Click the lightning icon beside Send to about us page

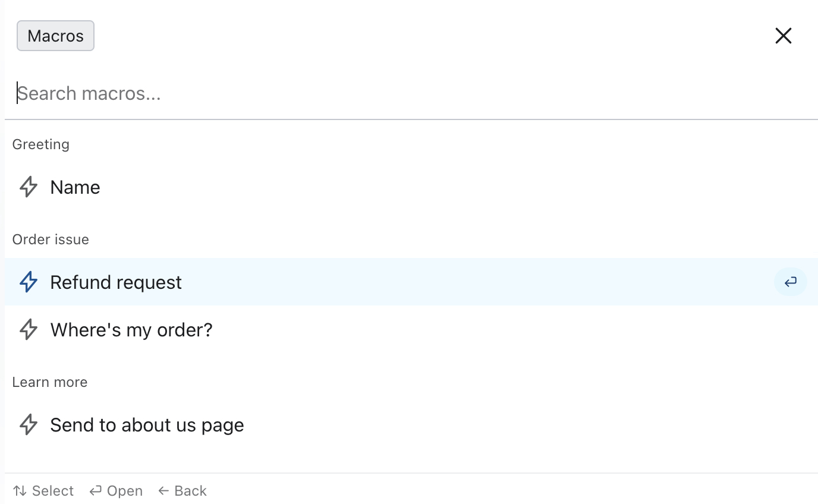(29, 425)
